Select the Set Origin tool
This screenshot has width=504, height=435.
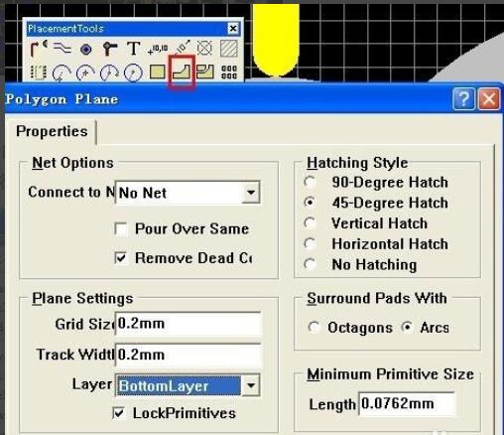point(204,48)
